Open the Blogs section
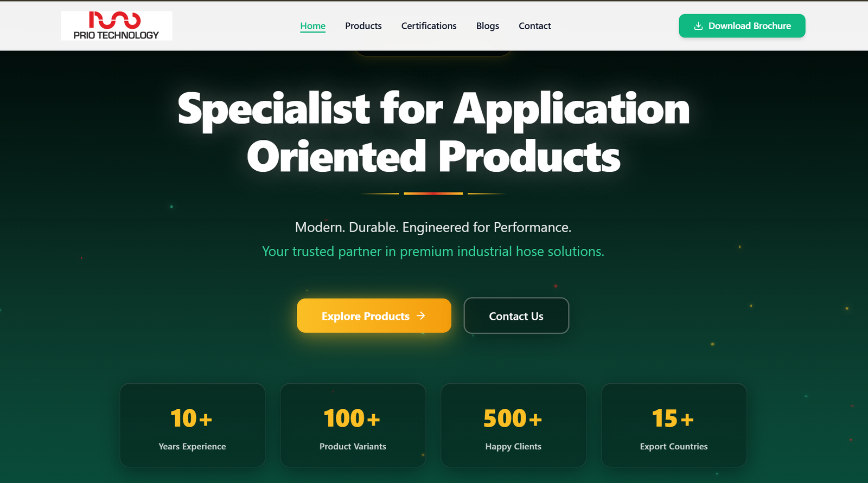Image resolution: width=868 pixels, height=483 pixels. coord(487,26)
